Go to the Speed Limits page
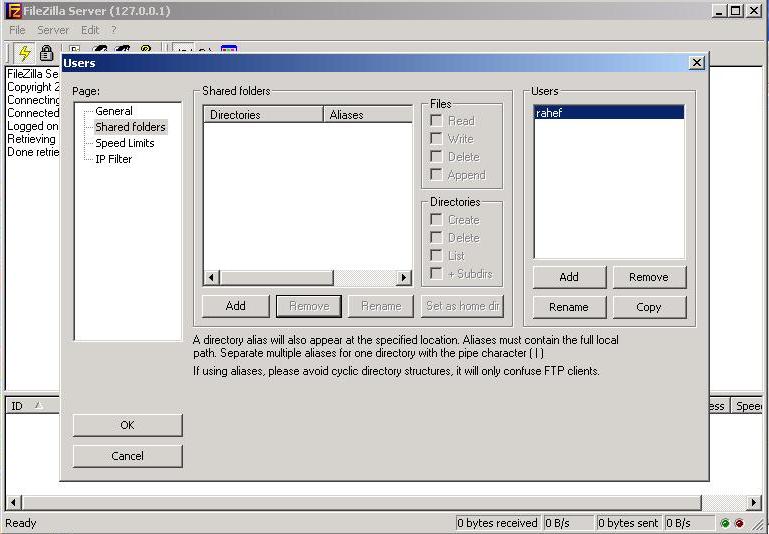Screen dimensions: 769x534 125,143
